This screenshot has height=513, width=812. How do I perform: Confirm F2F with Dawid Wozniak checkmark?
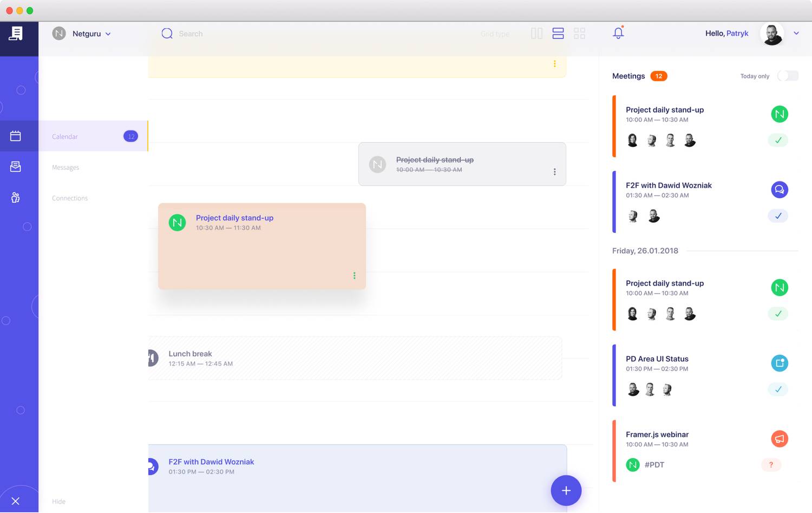(x=778, y=216)
